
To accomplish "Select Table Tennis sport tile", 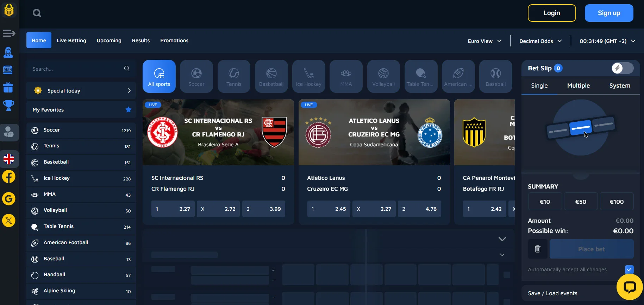I will tap(421, 76).
